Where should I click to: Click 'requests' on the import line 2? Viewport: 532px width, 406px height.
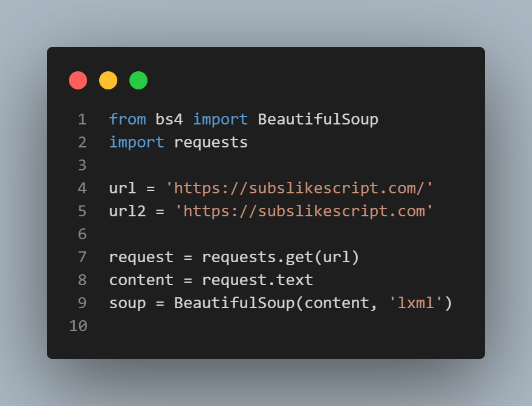coord(211,143)
